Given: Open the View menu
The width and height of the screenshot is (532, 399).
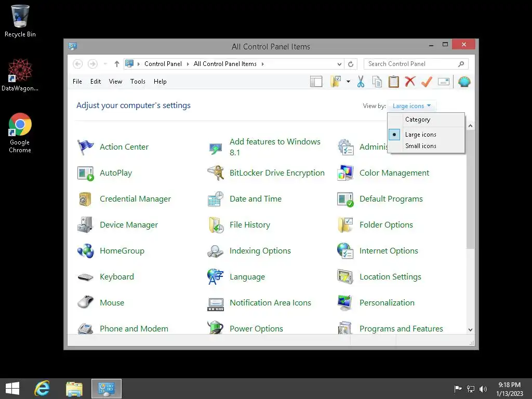Looking at the screenshot, I should [x=115, y=82].
